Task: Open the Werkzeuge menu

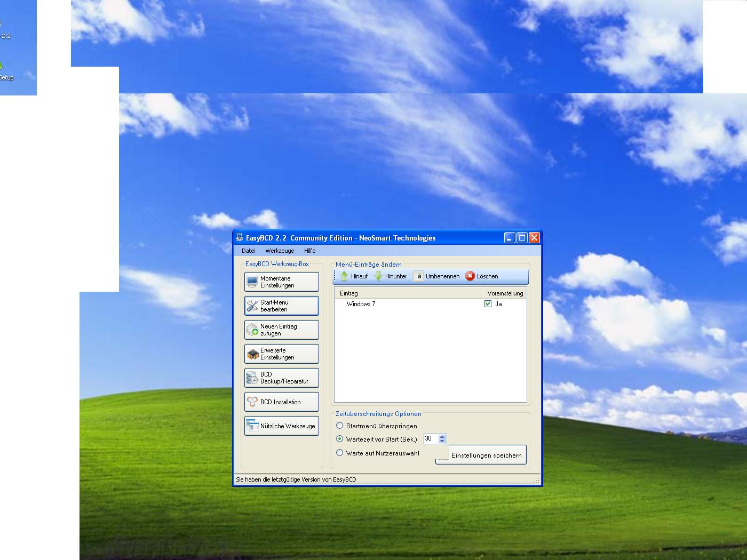Action: coord(280,251)
